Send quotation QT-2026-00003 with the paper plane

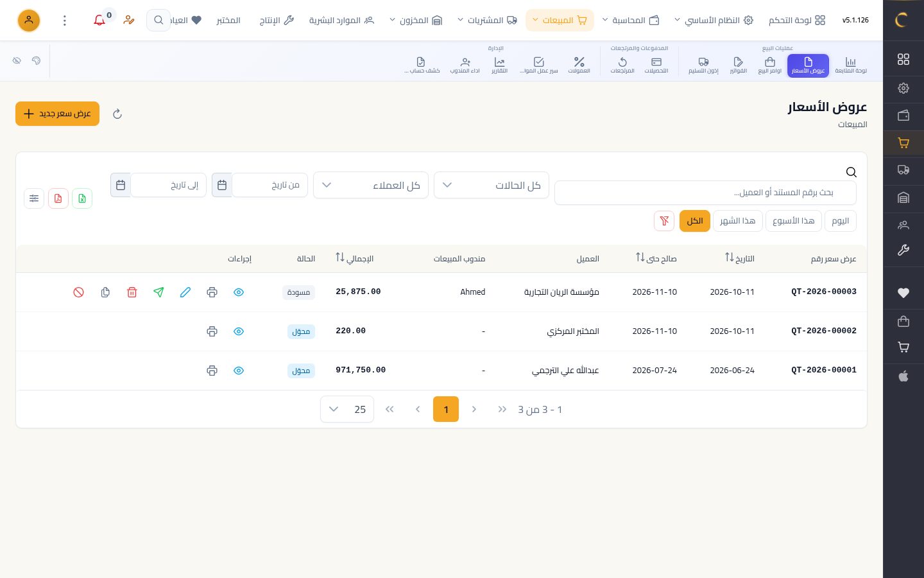(x=158, y=292)
